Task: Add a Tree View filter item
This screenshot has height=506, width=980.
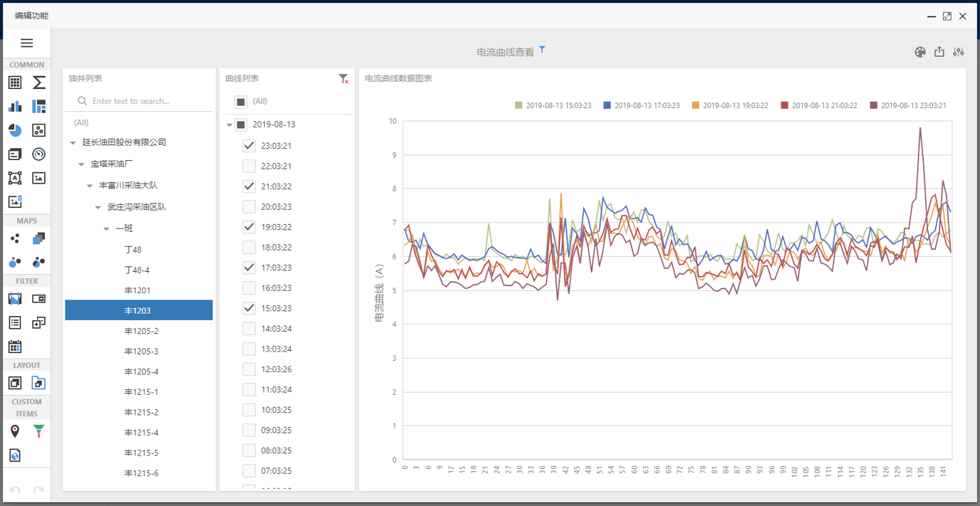Action: [x=39, y=323]
